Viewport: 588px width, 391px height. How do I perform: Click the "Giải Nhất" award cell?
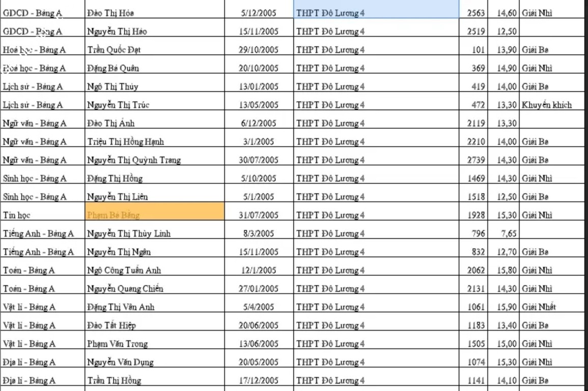[552, 307]
